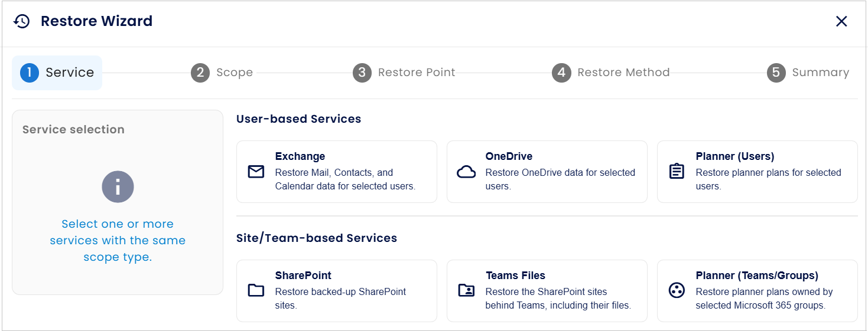
Task: Click the Planner (Users) clipboard icon
Action: pos(677,172)
